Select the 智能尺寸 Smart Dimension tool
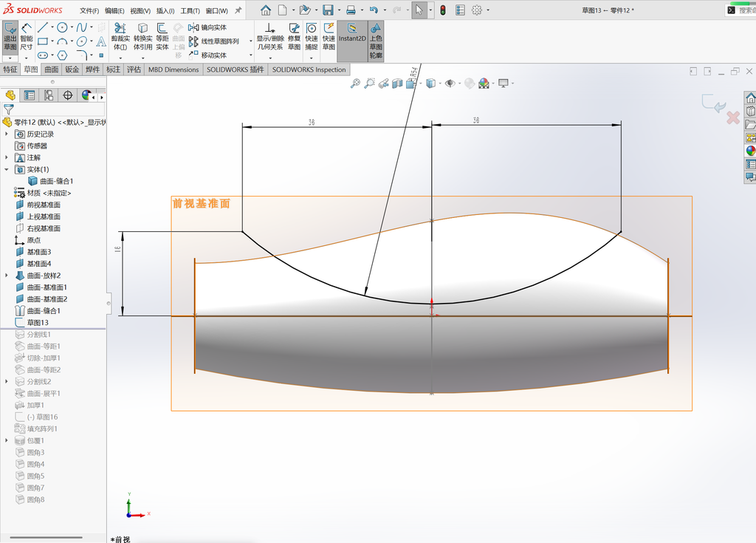The image size is (756, 543). click(x=27, y=37)
